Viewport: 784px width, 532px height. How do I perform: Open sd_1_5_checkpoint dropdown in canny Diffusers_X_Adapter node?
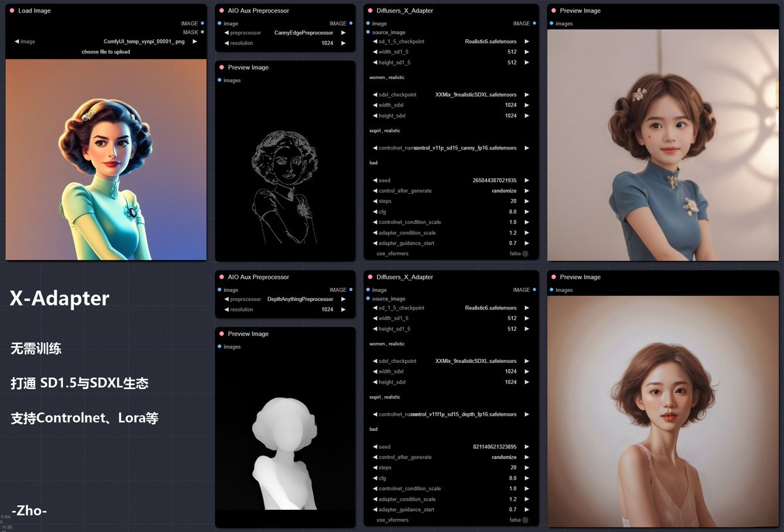coord(451,41)
